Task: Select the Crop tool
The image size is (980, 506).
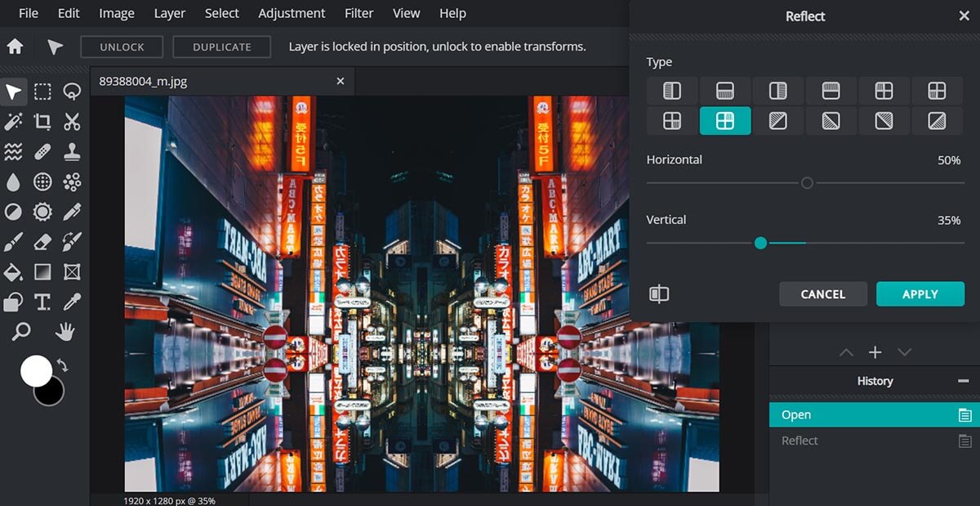Action: tap(42, 121)
